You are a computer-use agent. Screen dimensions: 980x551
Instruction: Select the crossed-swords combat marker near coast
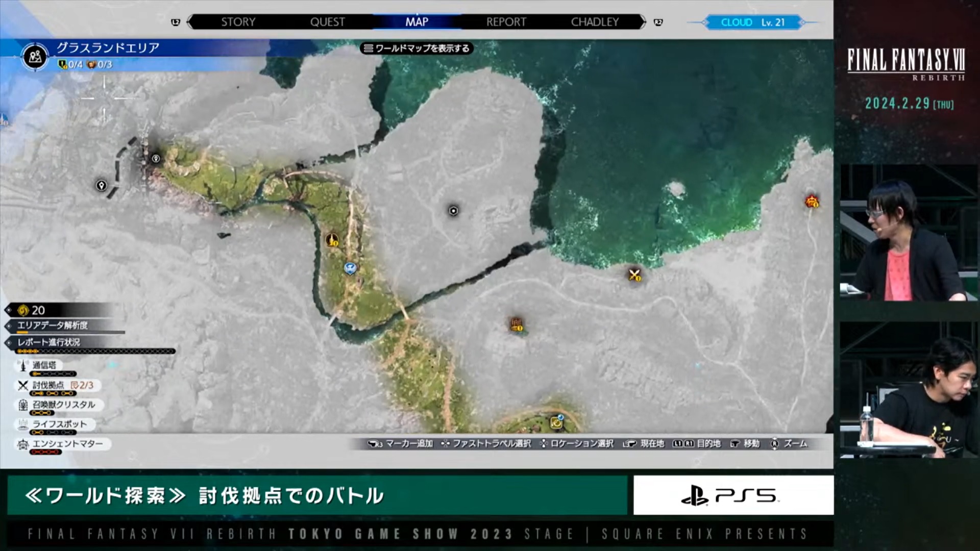pos(634,275)
